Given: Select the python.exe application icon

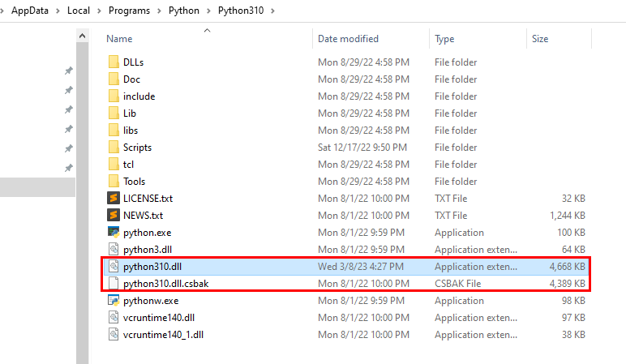Looking at the screenshot, I should pyautogui.click(x=114, y=233).
